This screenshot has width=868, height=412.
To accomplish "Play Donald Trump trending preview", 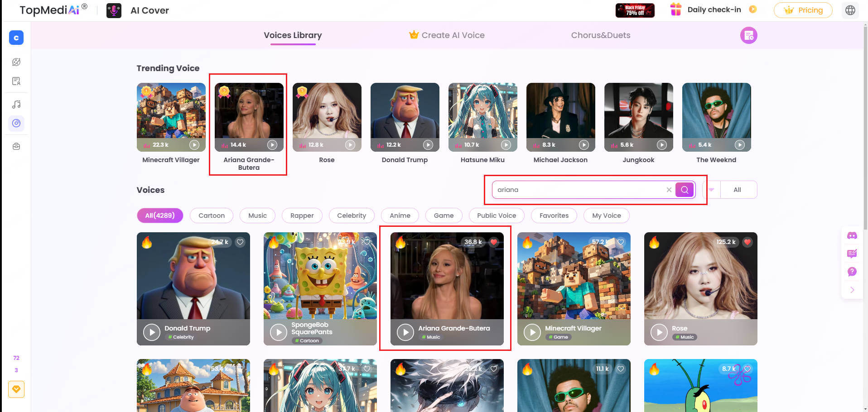I will click(428, 145).
